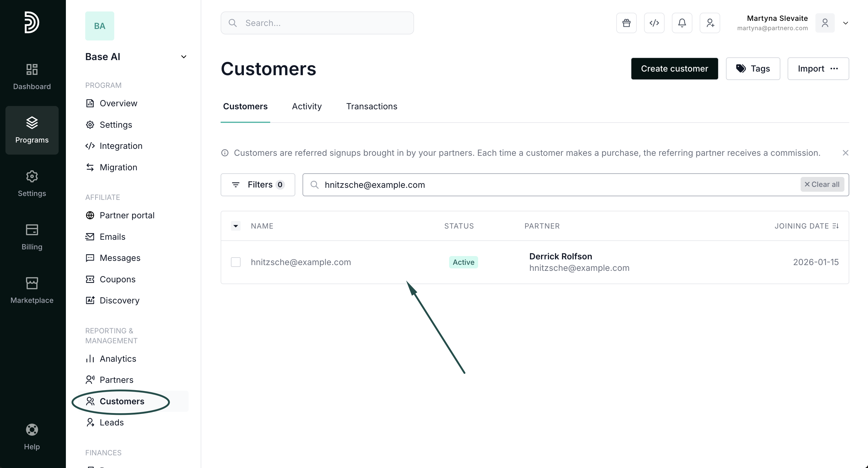868x468 pixels.
Task: Click the gift box icon in header
Action: [x=626, y=23]
